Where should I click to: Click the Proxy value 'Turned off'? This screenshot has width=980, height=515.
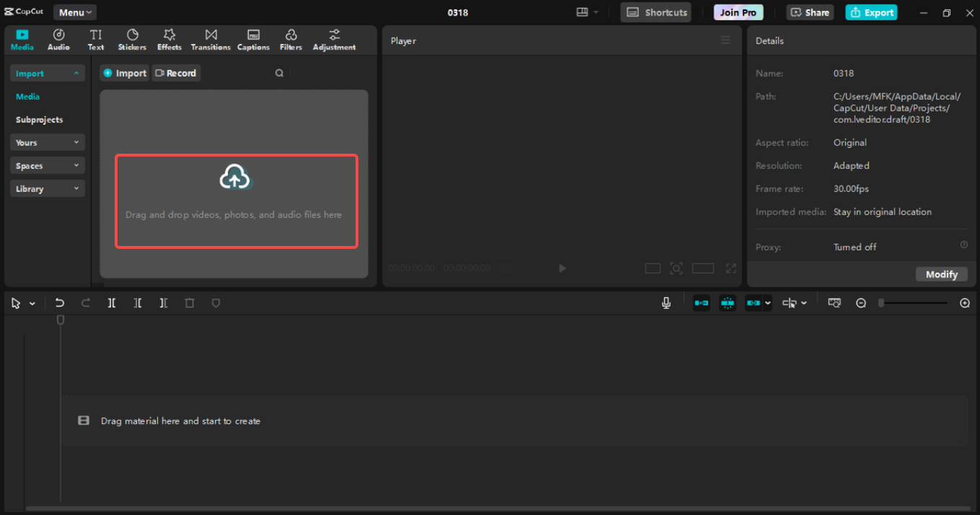pyautogui.click(x=855, y=247)
